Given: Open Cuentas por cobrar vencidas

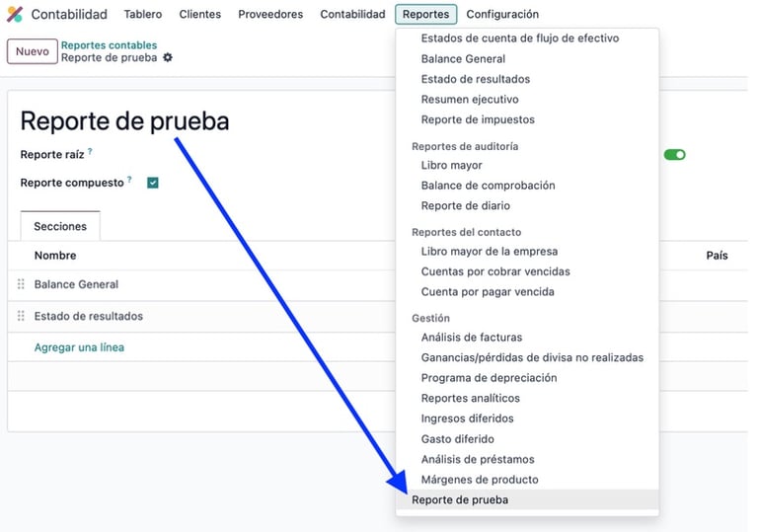Looking at the screenshot, I should pyautogui.click(x=495, y=271).
